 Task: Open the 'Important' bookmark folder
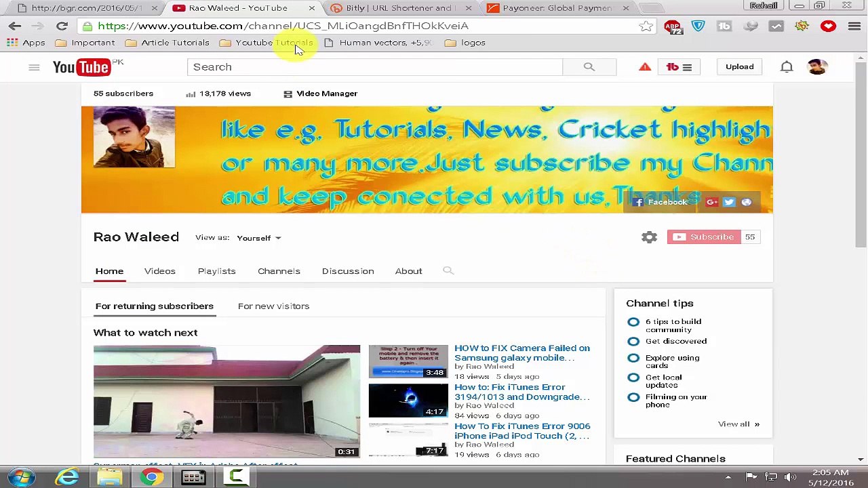click(85, 43)
